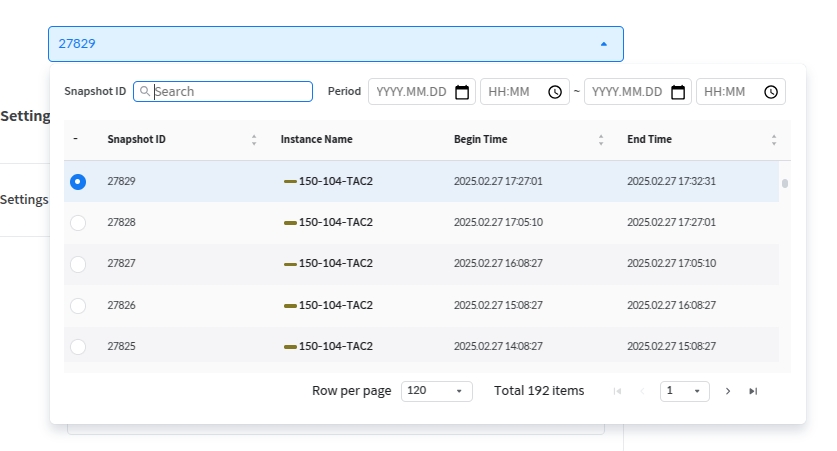The image size is (837, 451).
Task: Click the start date calendar icon
Action: (462, 92)
